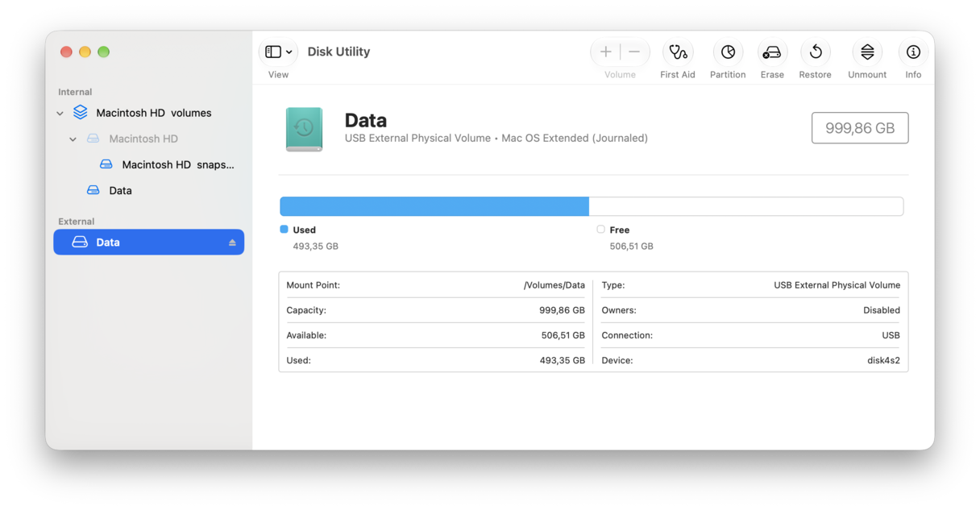Click the Mount Point: label

click(313, 285)
